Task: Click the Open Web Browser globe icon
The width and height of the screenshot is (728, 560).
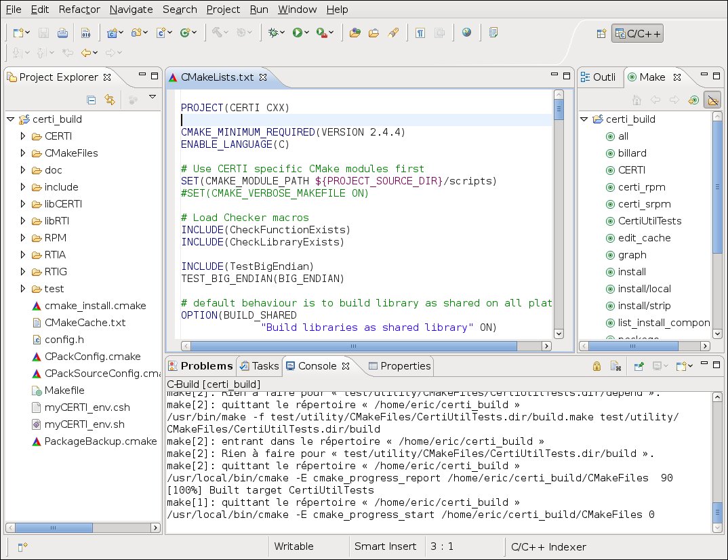Action: point(466,33)
